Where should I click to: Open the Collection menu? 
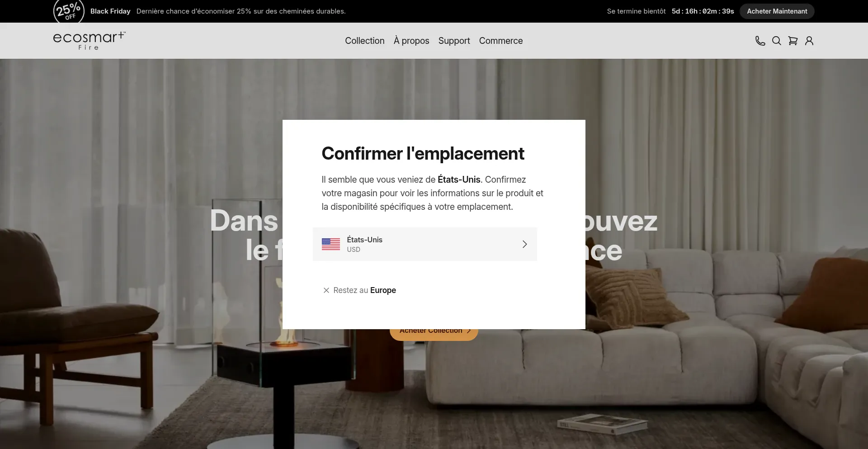pyautogui.click(x=364, y=41)
